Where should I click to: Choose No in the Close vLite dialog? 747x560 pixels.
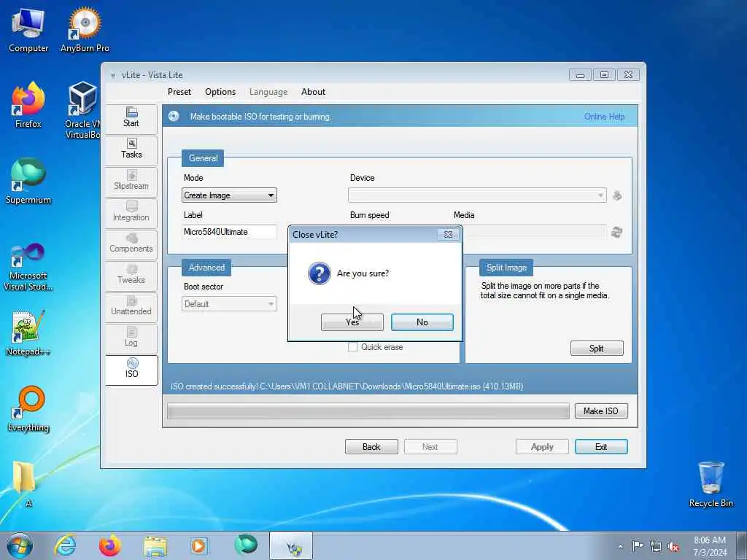pyautogui.click(x=422, y=322)
